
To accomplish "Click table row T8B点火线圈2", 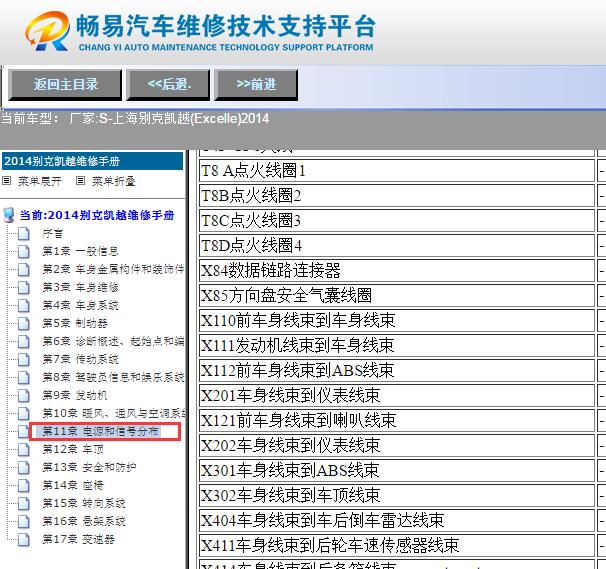I will tap(397, 196).
